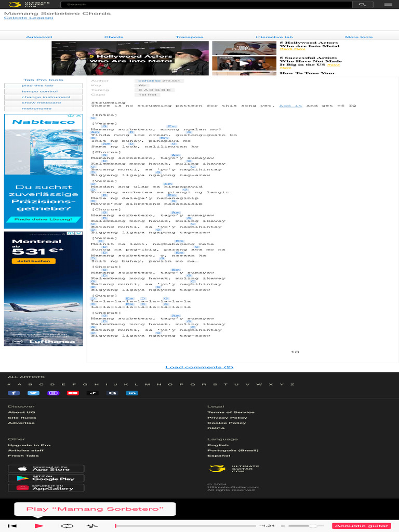Click the AppGallery badge
This screenshot has width=399, height=532.
tap(46, 487)
